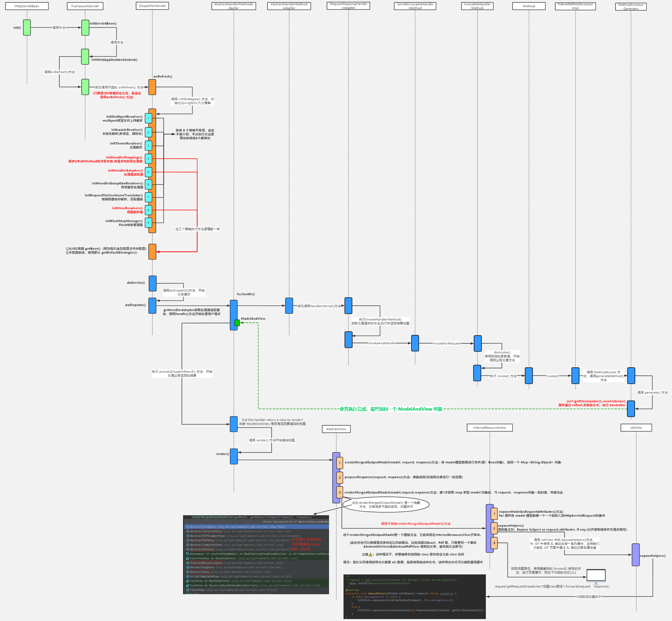Click the class icon of MarshallingView row
The image size is (672, 621).
[x=188, y=567]
